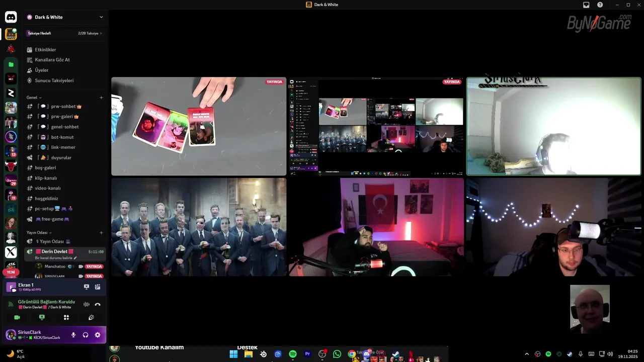Open WhatsApp from taskbar
Image resolution: width=644 pixels, height=362 pixels.
337,354
